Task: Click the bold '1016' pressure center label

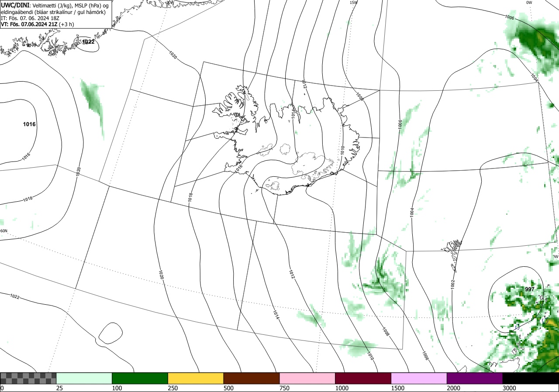Action: pos(29,124)
